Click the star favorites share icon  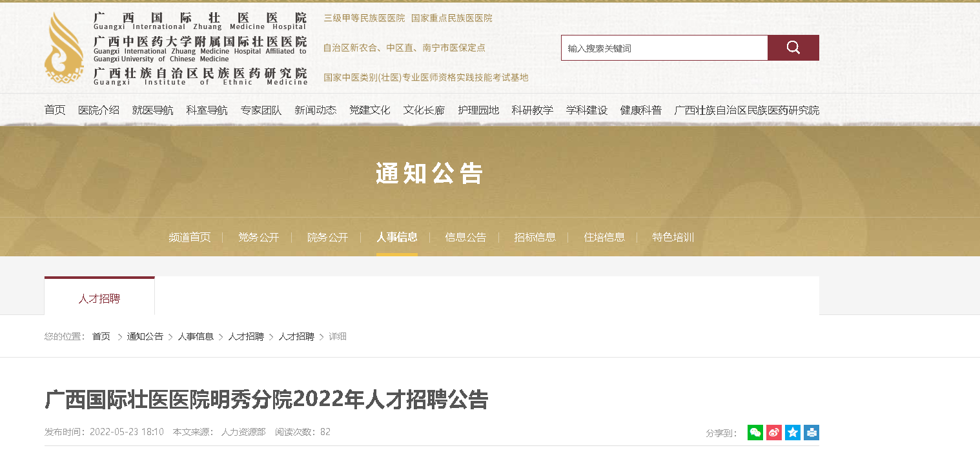pos(793,433)
